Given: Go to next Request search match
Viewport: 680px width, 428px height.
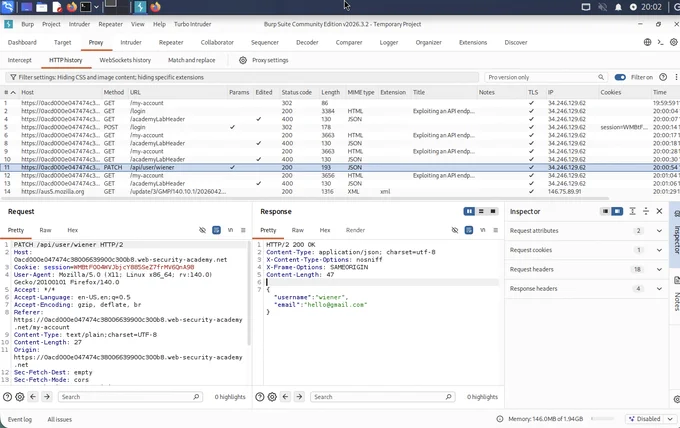Looking at the screenshot, I should (x=47, y=397).
